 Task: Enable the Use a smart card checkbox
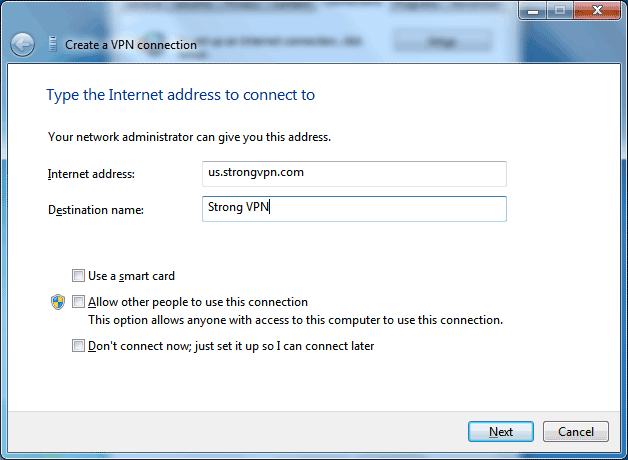point(78,276)
